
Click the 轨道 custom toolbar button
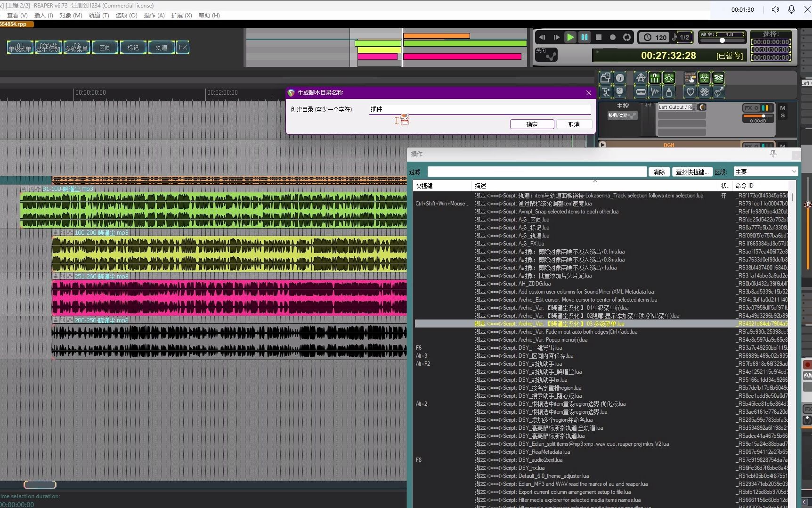[162, 47]
